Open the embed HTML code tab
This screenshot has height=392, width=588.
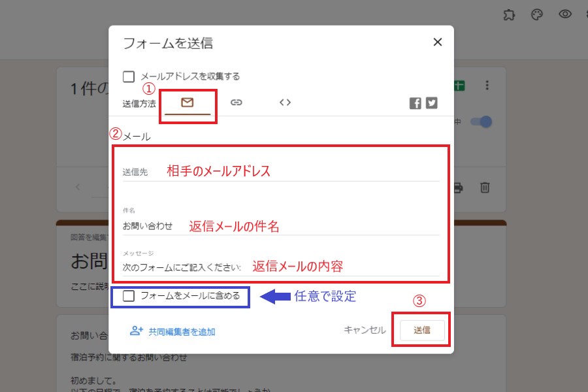285,103
